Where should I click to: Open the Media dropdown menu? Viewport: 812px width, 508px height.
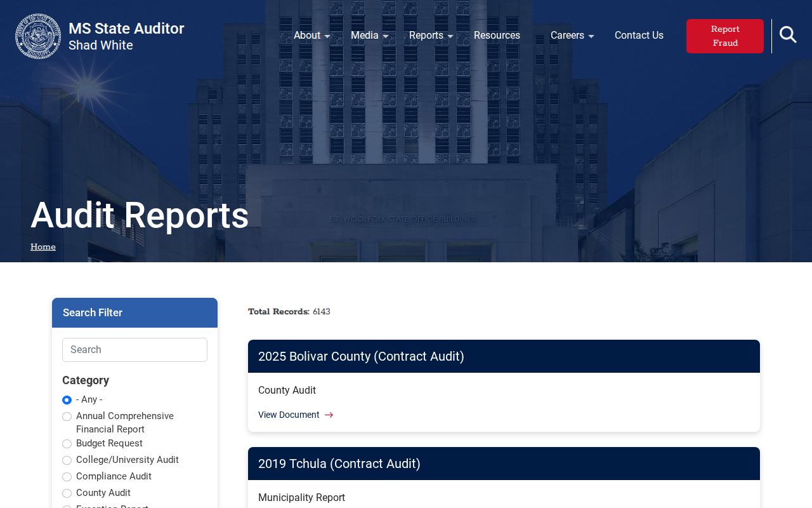[369, 36]
